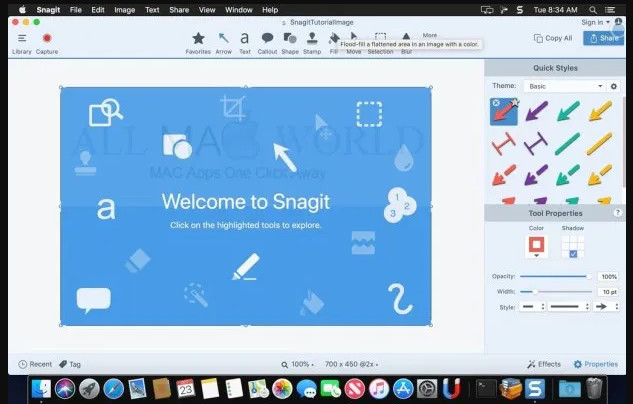Screen dimensions: 633x404
Task: Open the Effects panel
Action: coord(544,364)
